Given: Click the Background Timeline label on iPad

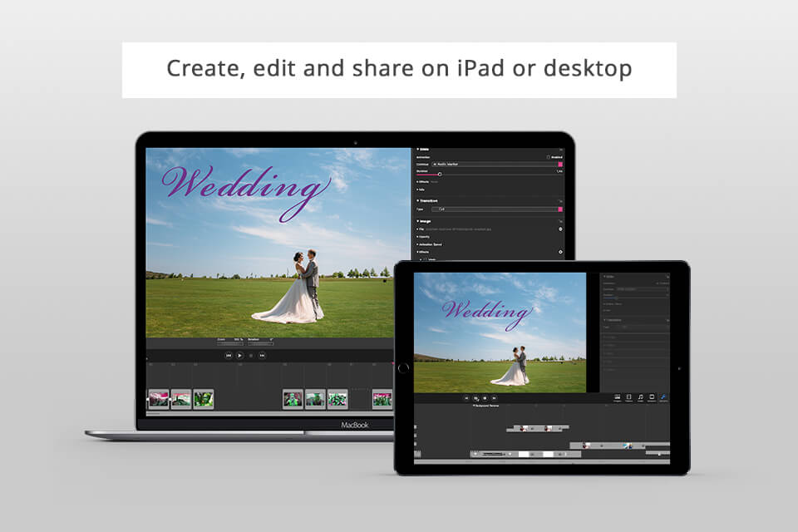Looking at the screenshot, I should point(486,406).
